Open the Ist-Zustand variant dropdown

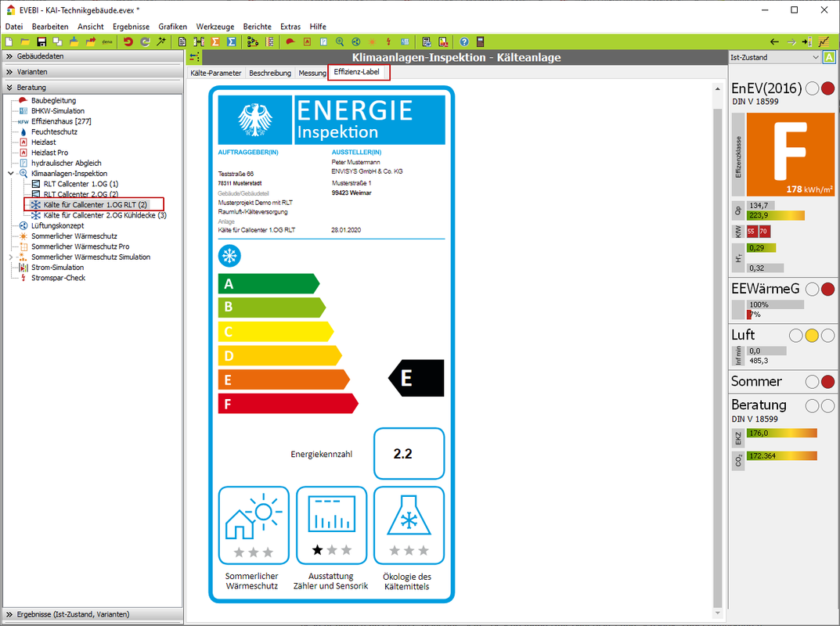coord(775,57)
